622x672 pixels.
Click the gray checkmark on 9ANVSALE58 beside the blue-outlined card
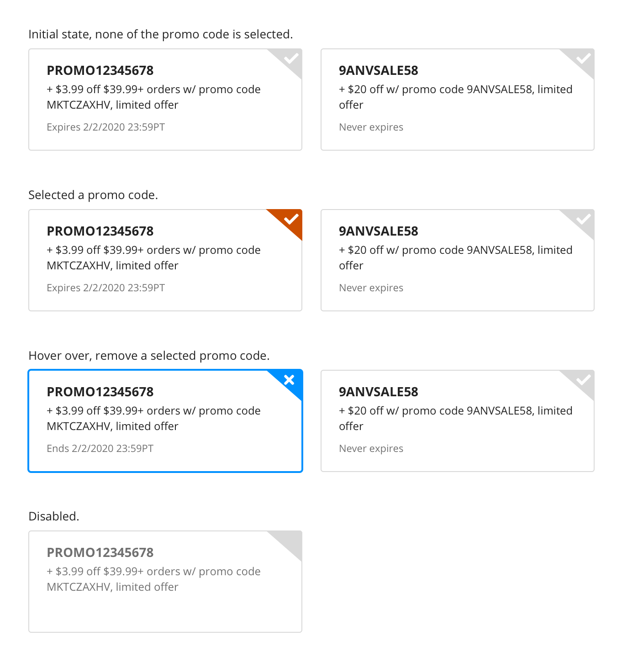coord(583,380)
